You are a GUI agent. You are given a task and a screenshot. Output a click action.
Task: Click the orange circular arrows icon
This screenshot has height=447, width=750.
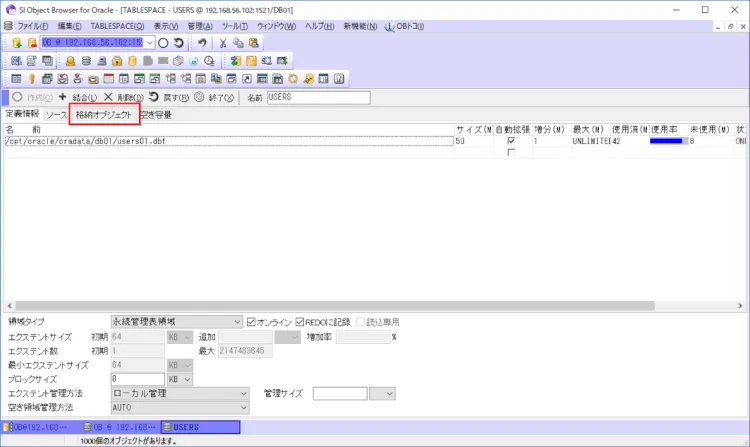293,78
